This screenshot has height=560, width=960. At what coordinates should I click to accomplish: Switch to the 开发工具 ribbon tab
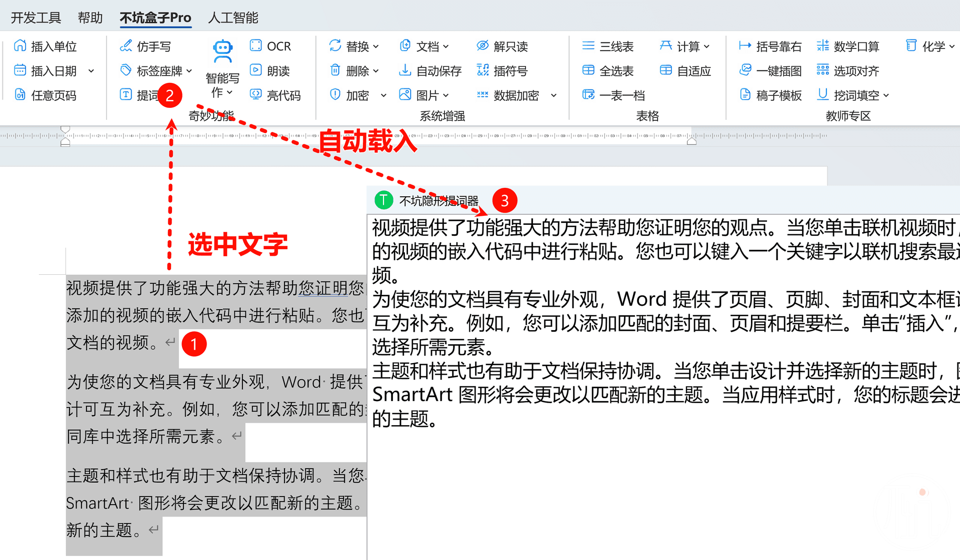click(x=36, y=18)
